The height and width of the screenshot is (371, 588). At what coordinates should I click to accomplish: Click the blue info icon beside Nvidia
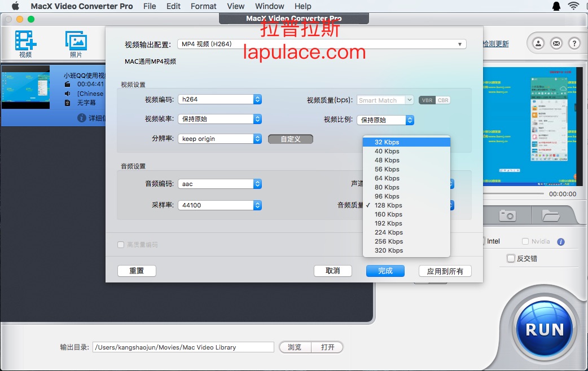pos(560,242)
